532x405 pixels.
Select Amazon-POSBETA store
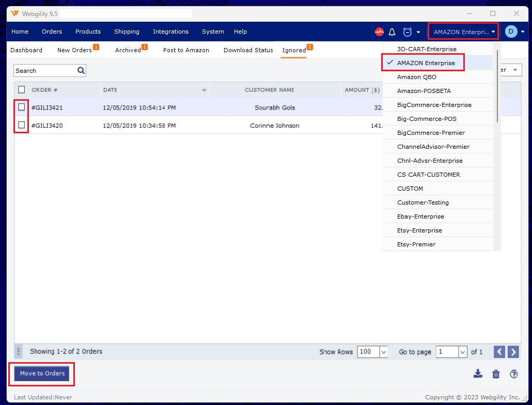pyautogui.click(x=437, y=90)
